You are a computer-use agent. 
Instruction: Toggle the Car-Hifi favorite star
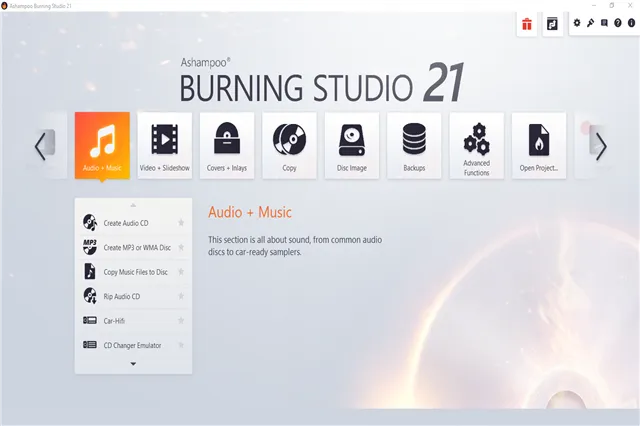point(181,321)
